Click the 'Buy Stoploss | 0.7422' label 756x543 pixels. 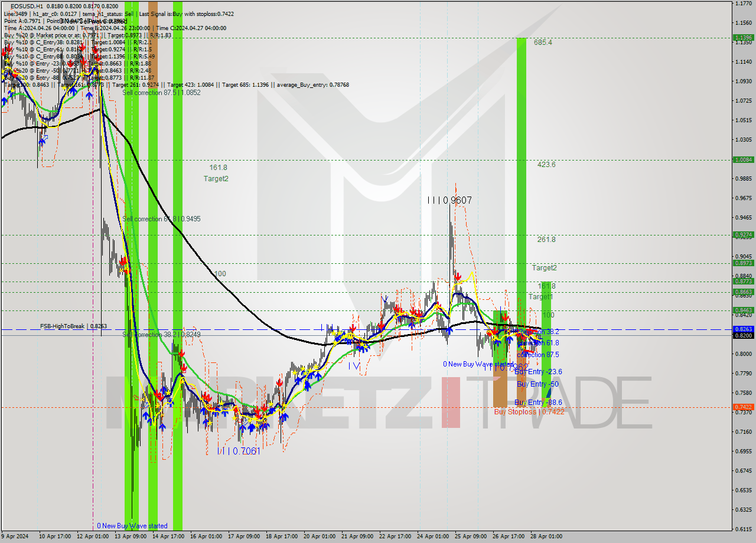coord(529,412)
